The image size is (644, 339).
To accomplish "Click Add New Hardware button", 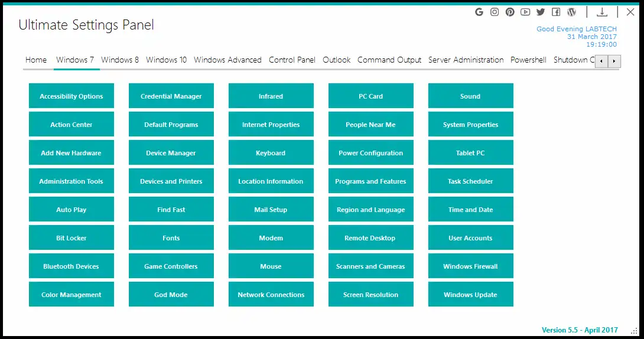I will click(x=71, y=153).
